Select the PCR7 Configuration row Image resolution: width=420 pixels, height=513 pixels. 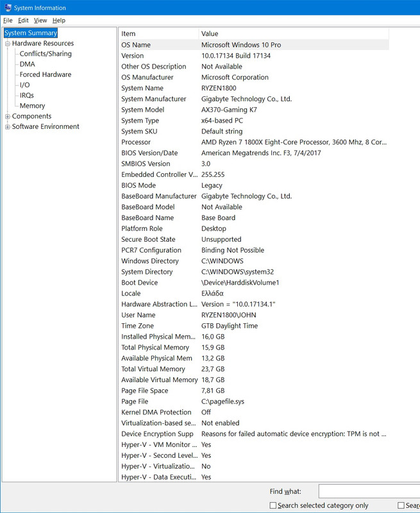[255, 250]
